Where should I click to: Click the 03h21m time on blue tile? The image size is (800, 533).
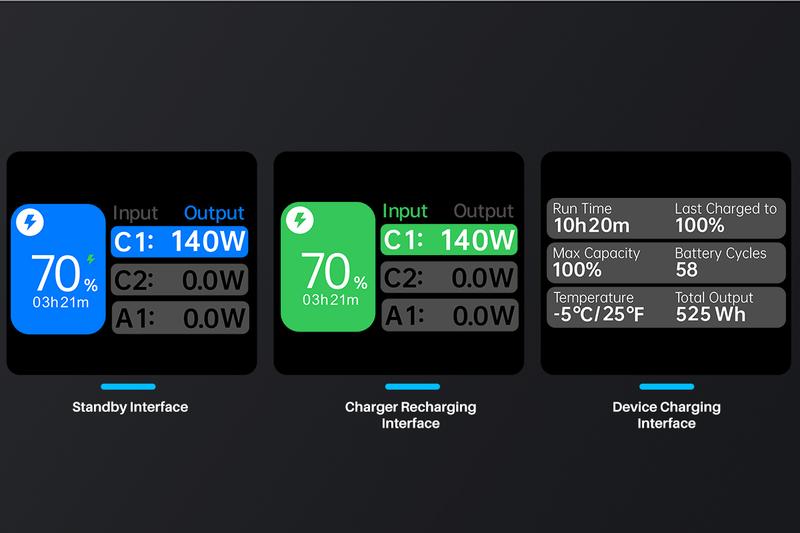pos(61,302)
